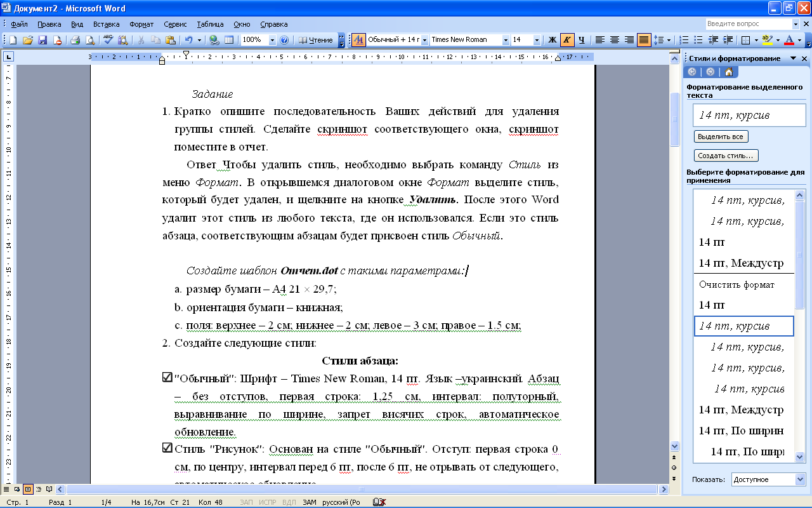Open the font size 14 dropdown
The width and height of the screenshot is (812, 508).
[x=537, y=40]
